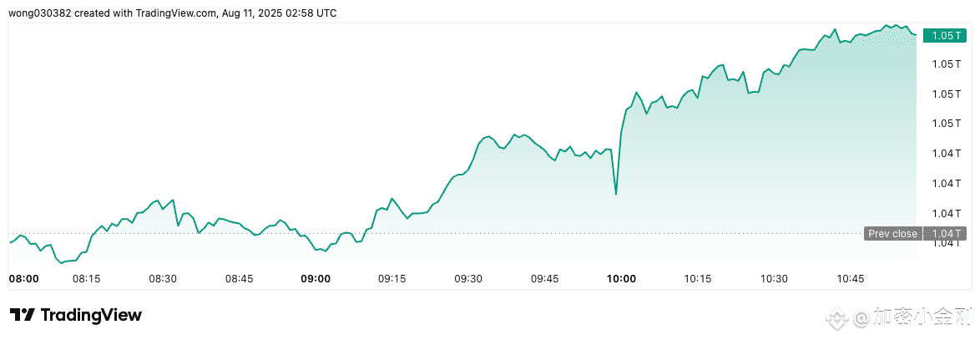
Task: Select the bold 09:00 time label
Action: (316, 279)
